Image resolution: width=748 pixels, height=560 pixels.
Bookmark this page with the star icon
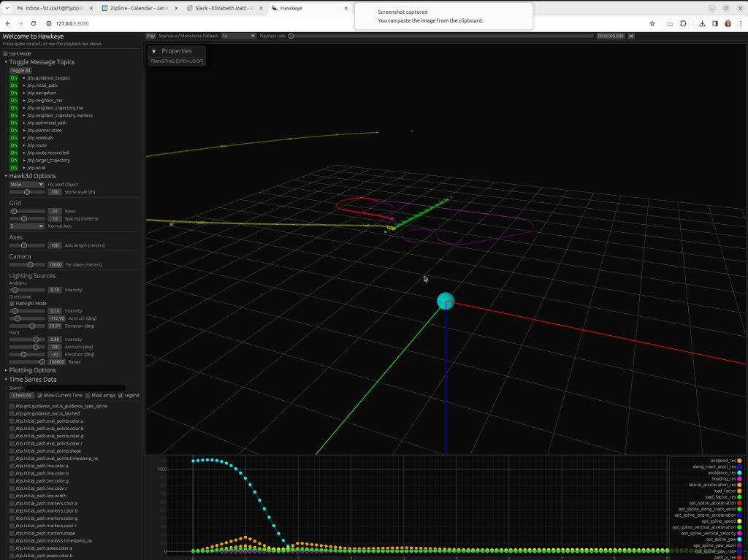pyautogui.click(x=652, y=23)
